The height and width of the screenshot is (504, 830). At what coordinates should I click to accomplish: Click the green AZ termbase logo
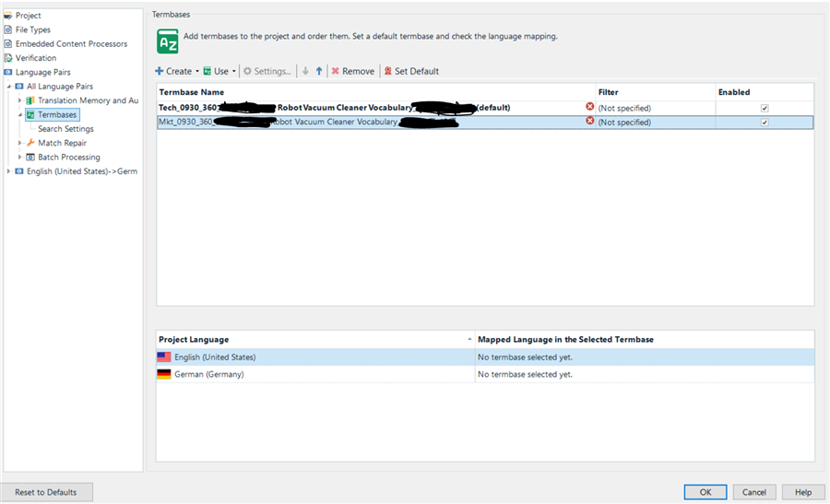(168, 41)
